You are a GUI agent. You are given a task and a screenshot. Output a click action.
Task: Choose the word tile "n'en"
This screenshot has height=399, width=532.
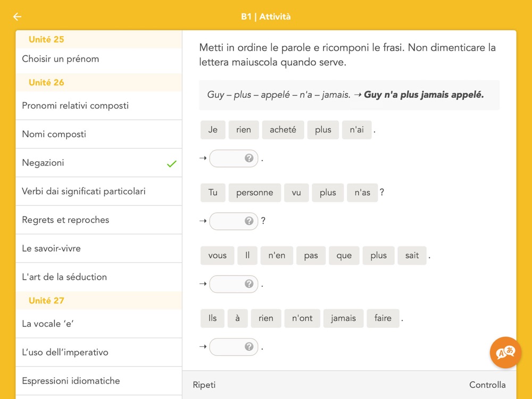click(277, 255)
